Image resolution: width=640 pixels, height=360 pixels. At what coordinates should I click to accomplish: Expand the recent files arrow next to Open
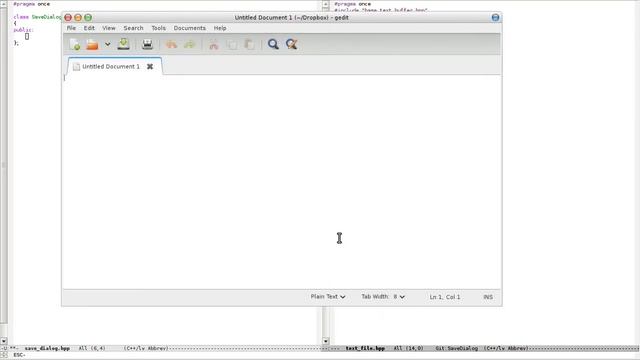[x=107, y=44]
